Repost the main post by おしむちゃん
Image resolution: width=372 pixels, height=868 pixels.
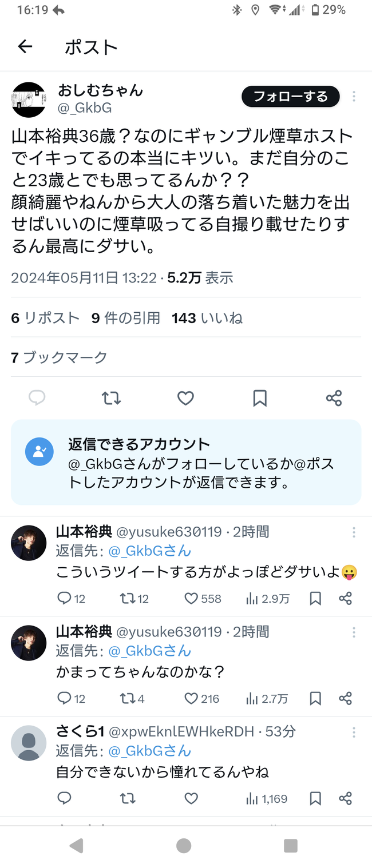111,398
